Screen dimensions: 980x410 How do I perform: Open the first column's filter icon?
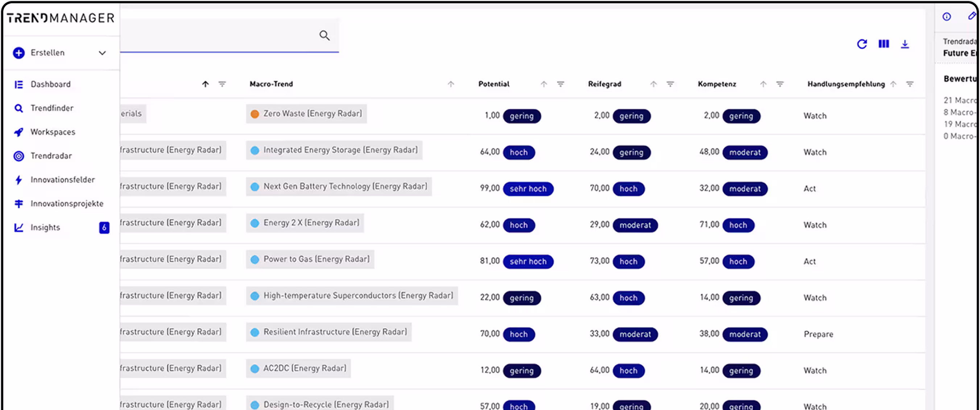point(222,84)
